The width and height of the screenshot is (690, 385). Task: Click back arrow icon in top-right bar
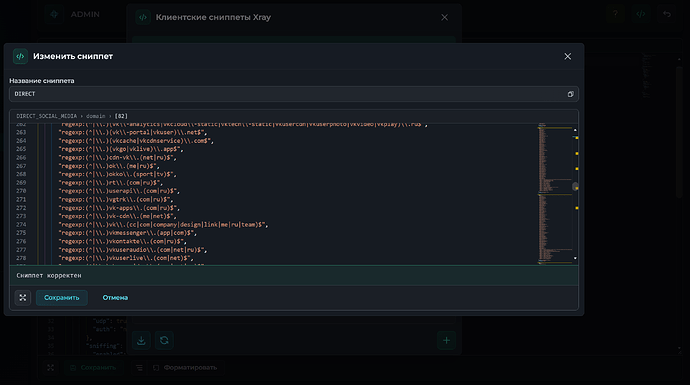click(667, 14)
